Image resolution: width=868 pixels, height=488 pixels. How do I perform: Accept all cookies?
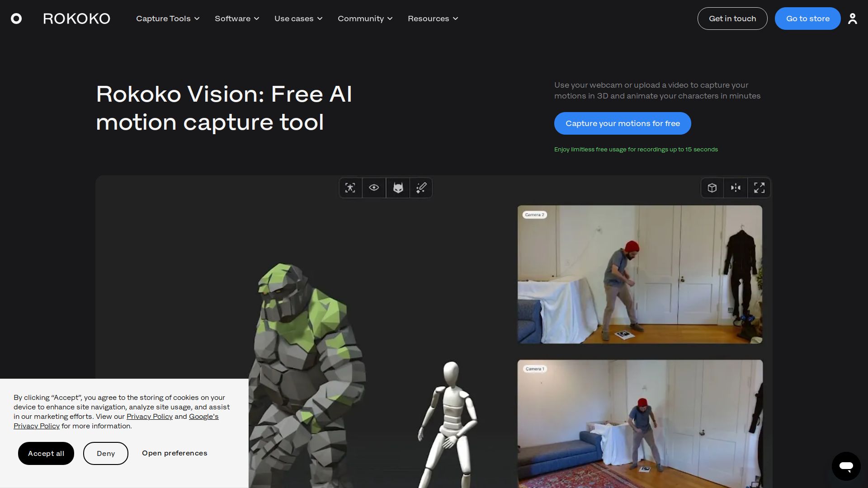click(46, 453)
